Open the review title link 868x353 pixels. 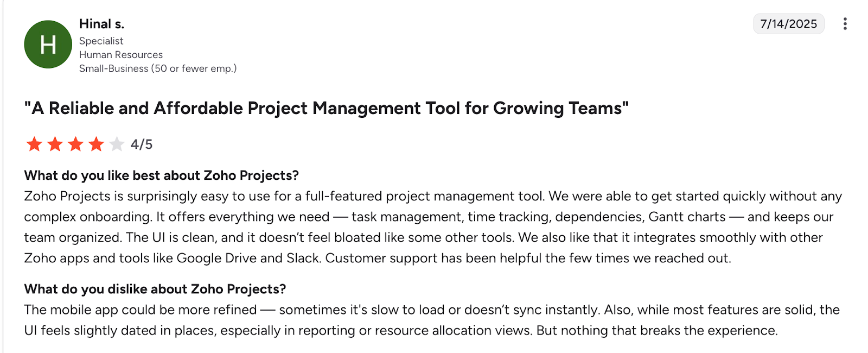(x=325, y=108)
